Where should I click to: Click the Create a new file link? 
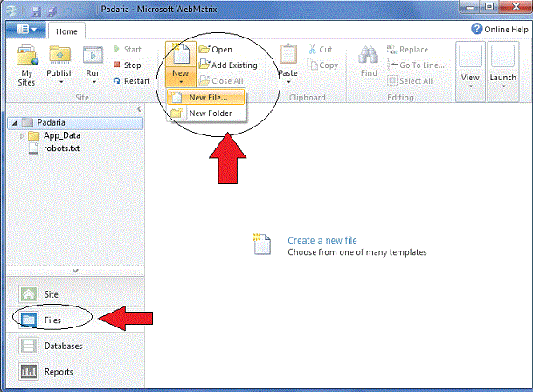pos(322,240)
